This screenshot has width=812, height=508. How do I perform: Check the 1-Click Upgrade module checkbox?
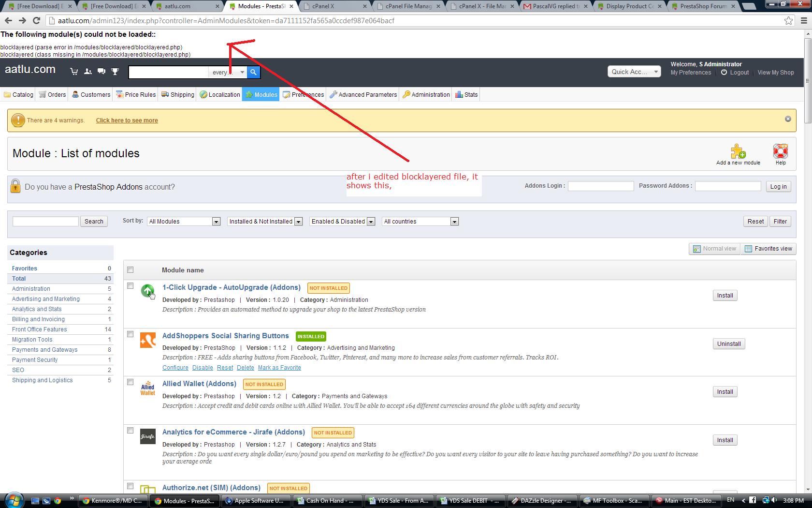(x=130, y=286)
